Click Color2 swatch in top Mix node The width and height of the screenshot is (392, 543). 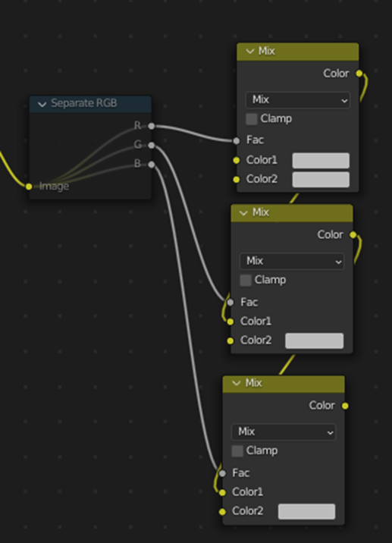click(x=321, y=180)
